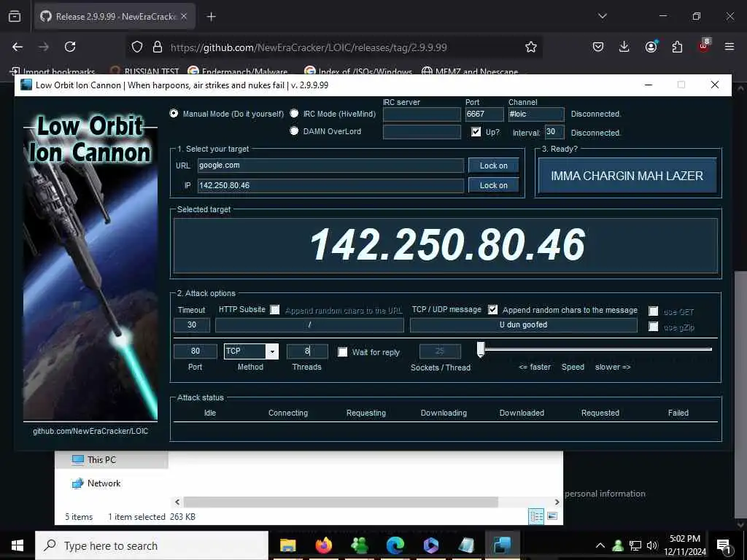The image size is (747, 560).
Task: Switch Explorer to large icons view
Action: coord(552,516)
